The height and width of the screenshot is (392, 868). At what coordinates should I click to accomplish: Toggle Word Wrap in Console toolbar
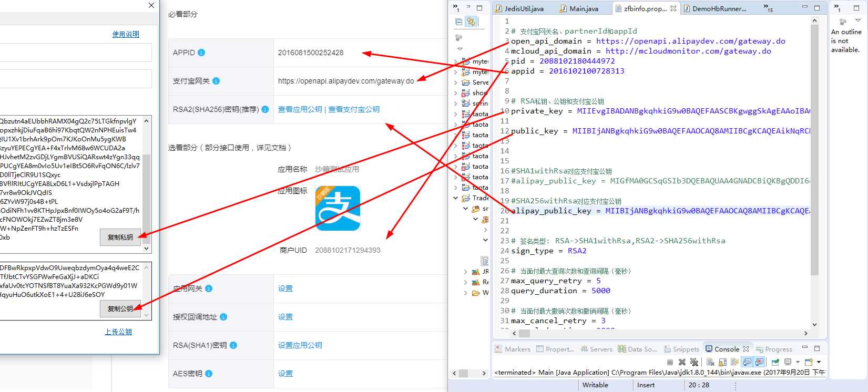(x=734, y=362)
